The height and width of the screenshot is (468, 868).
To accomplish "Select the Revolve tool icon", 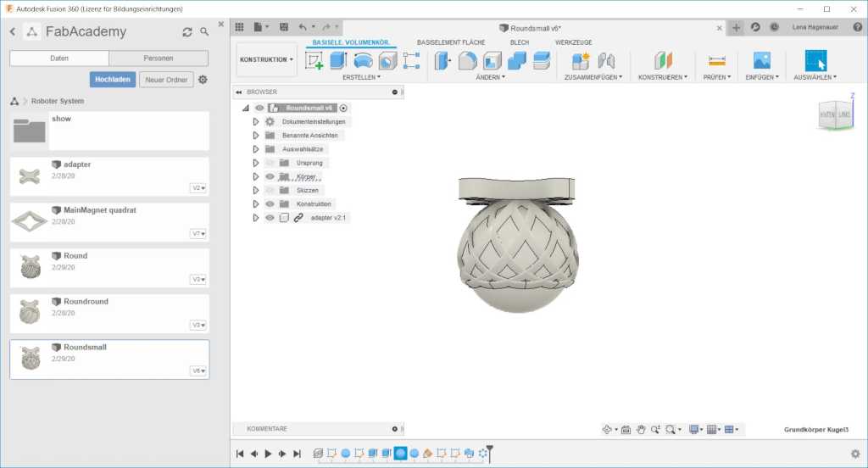I will point(363,60).
